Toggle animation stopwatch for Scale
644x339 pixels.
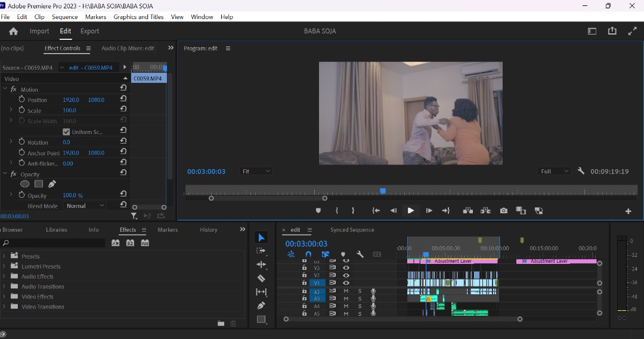[x=22, y=110]
